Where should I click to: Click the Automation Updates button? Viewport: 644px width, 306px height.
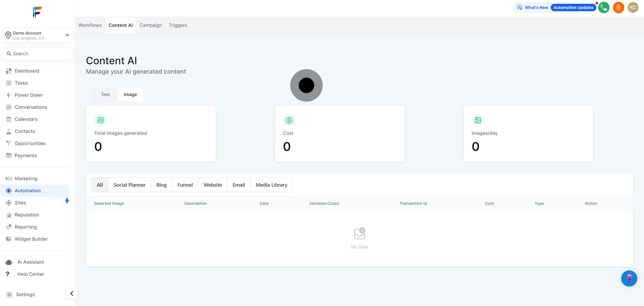click(x=573, y=8)
